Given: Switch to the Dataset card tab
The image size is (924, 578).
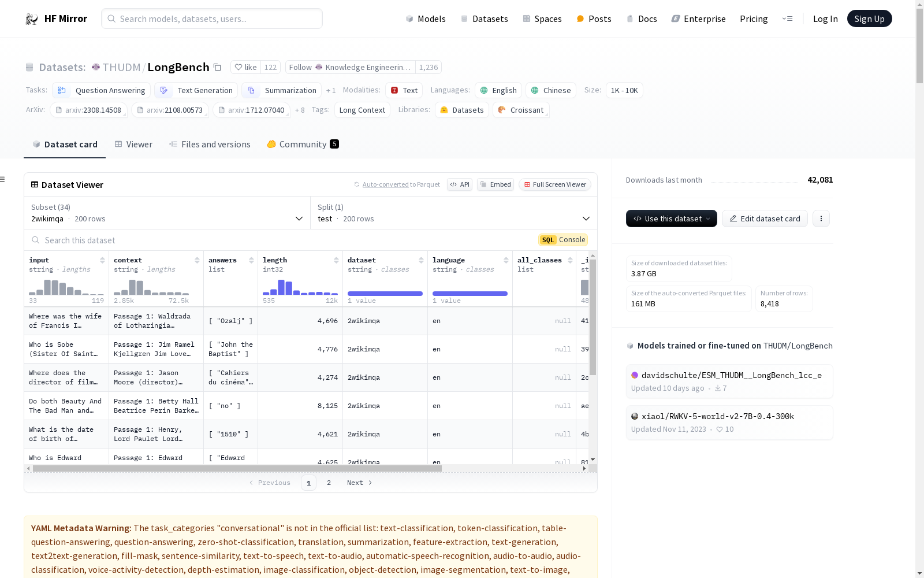Looking at the screenshot, I should [65, 144].
